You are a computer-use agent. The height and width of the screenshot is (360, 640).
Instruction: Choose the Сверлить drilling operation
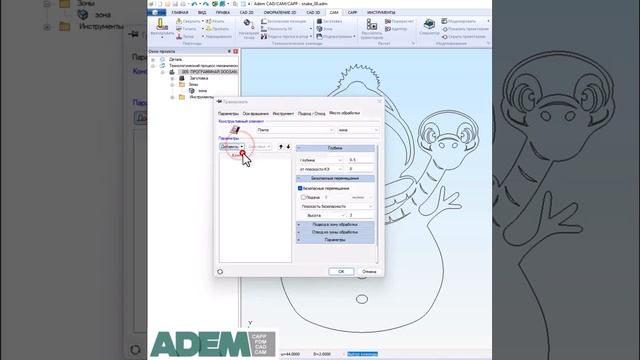coord(189,21)
